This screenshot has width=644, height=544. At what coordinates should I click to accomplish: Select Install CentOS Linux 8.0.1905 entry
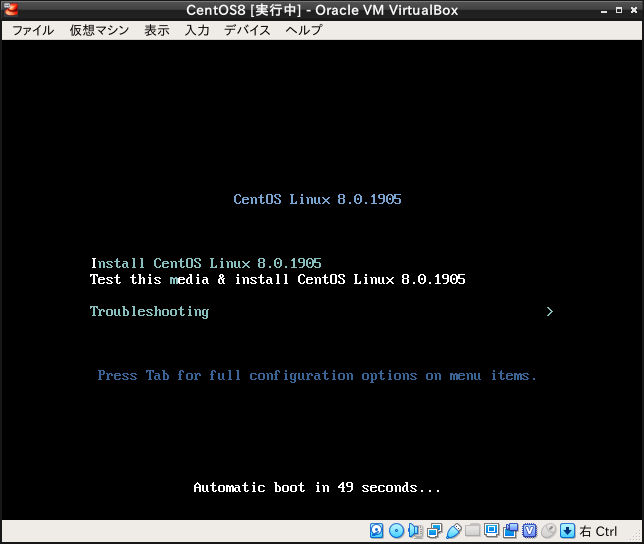coord(206,263)
